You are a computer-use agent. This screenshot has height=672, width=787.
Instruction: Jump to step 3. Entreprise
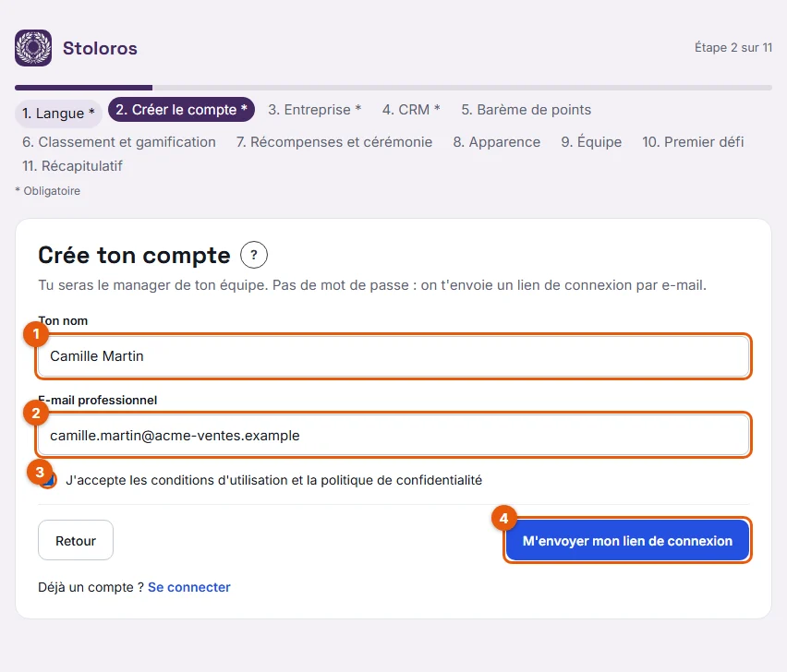pos(315,109)
